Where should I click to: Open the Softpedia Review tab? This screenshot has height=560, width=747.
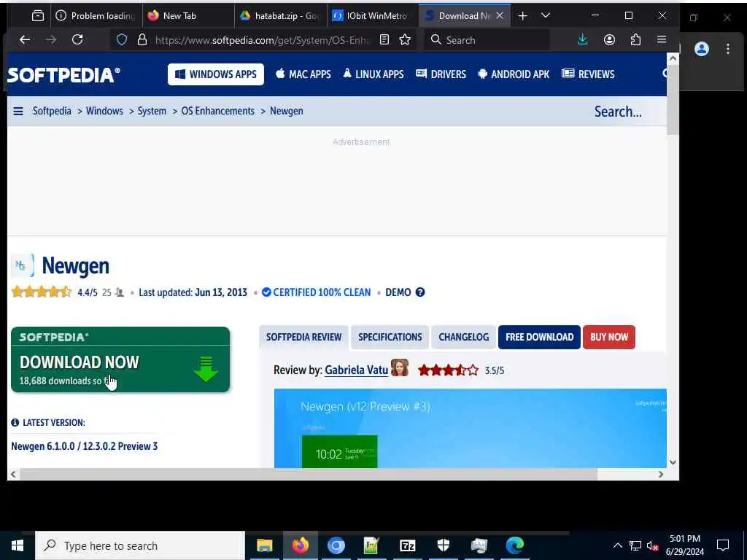pos(304,337)
